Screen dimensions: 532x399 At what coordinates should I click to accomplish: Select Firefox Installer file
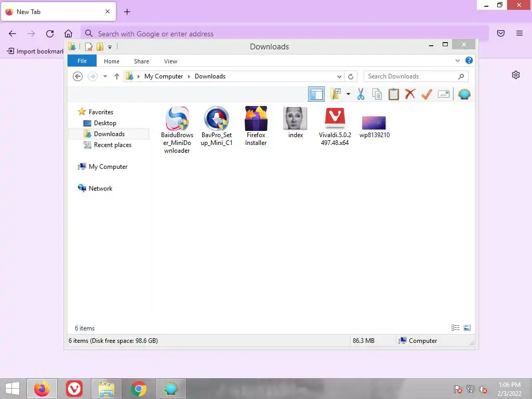click(256, 126)
